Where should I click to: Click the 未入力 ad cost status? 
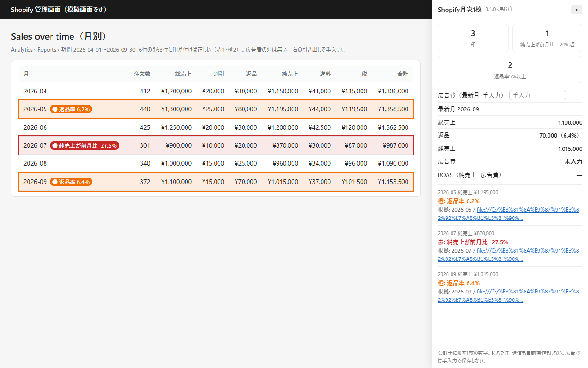coord(574,162)
